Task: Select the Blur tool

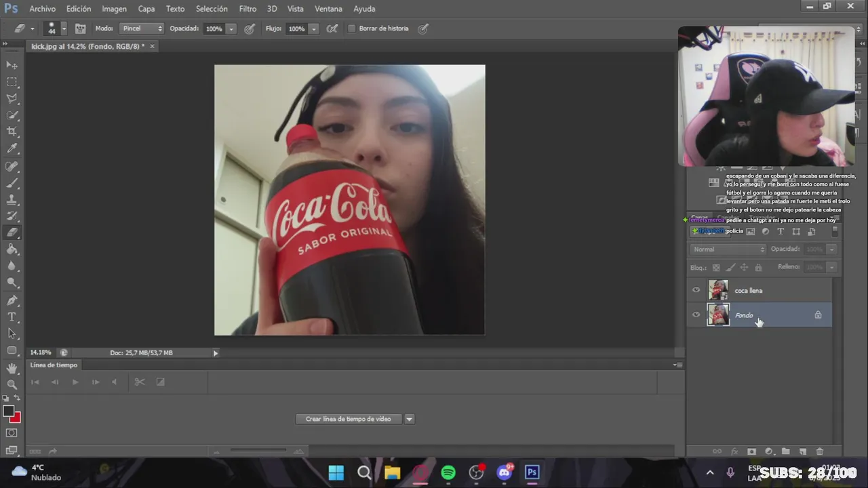Action: [12, 266]
